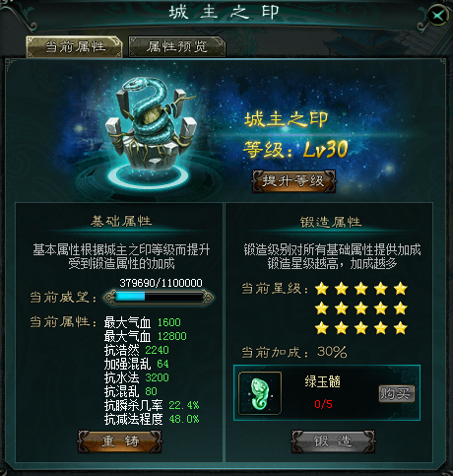This screenshot has width=453, height=476.
Task: Close the 城主之印 window
Action: [x=438, y=15]
